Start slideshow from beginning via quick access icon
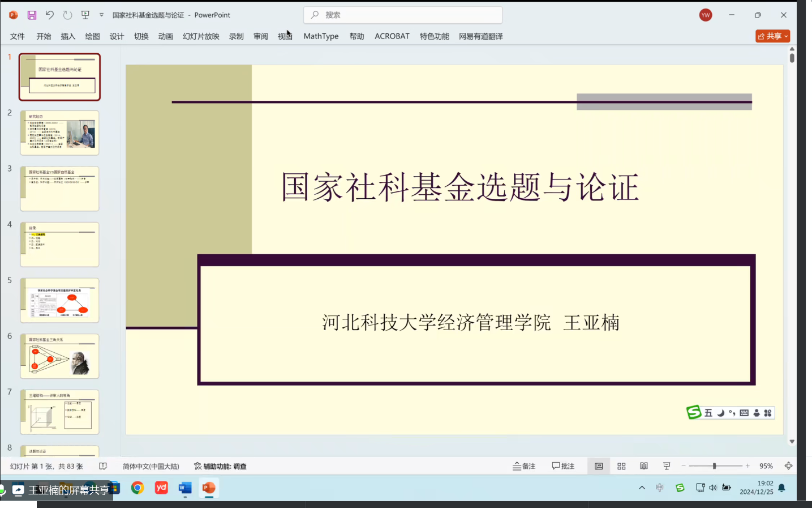 pyautogui.click(x=85, y=15)
